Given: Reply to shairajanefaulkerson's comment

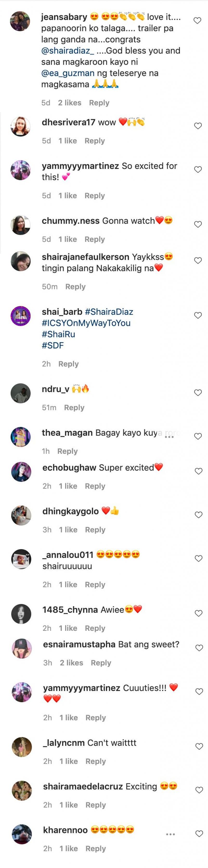Looking at the screenshot, I should point(76,286).
